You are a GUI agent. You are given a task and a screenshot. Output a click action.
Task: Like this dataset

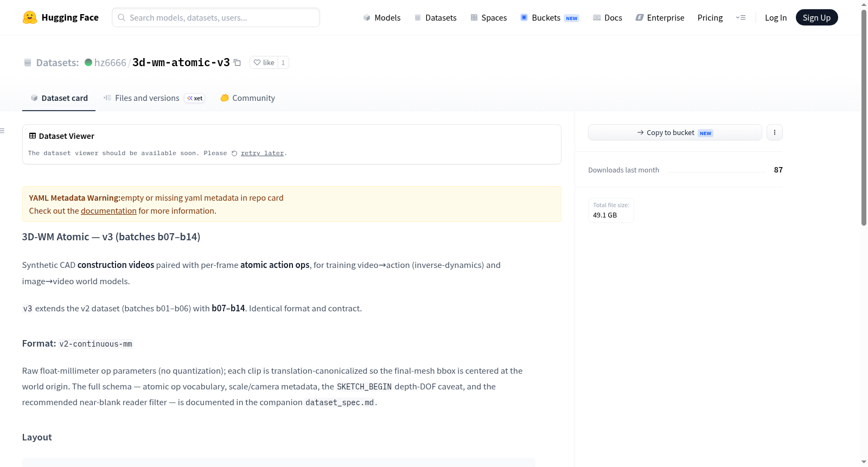(x=264, y=62)
